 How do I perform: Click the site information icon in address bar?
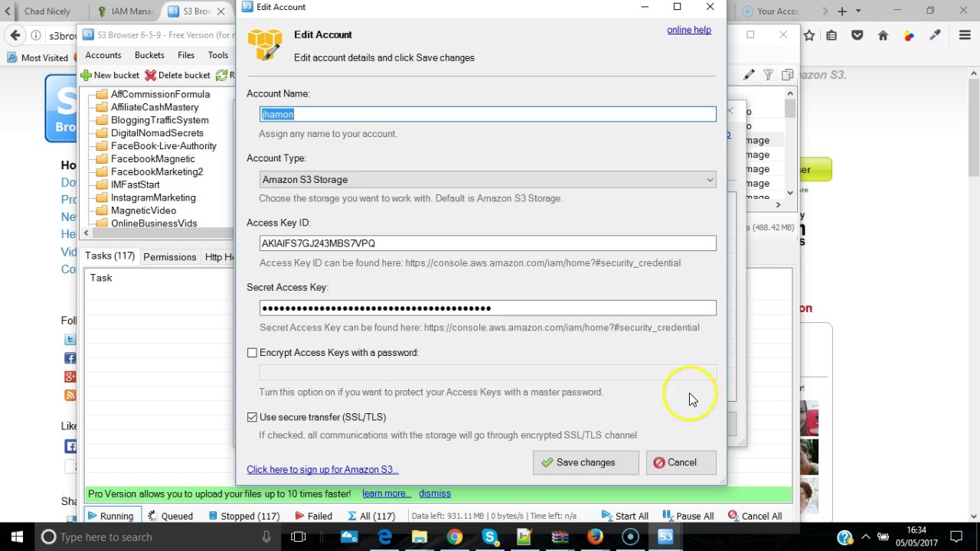coord(36,35)
